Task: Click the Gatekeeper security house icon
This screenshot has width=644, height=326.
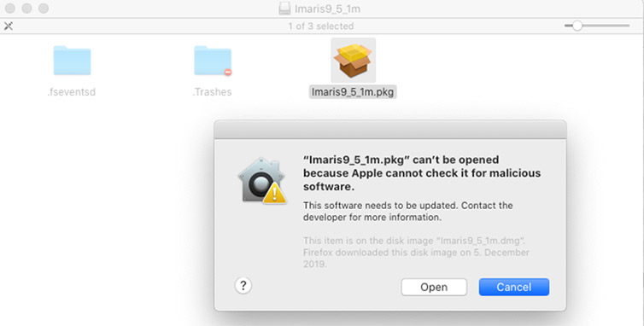Action: [261, 180]
